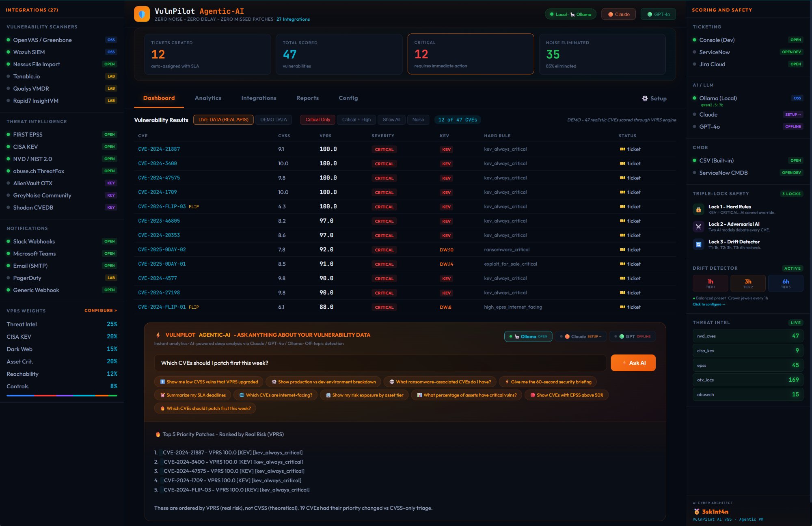Click the Drift Detector icon for Lock 3

point(698,244)
